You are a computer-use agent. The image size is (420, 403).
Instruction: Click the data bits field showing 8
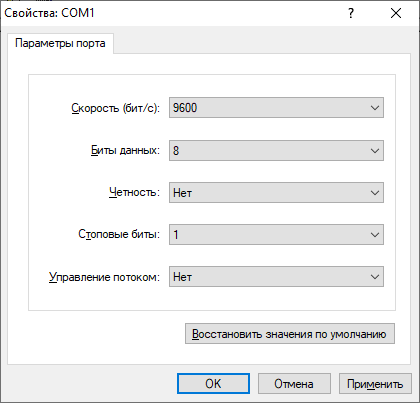click(x=276, y=151)
